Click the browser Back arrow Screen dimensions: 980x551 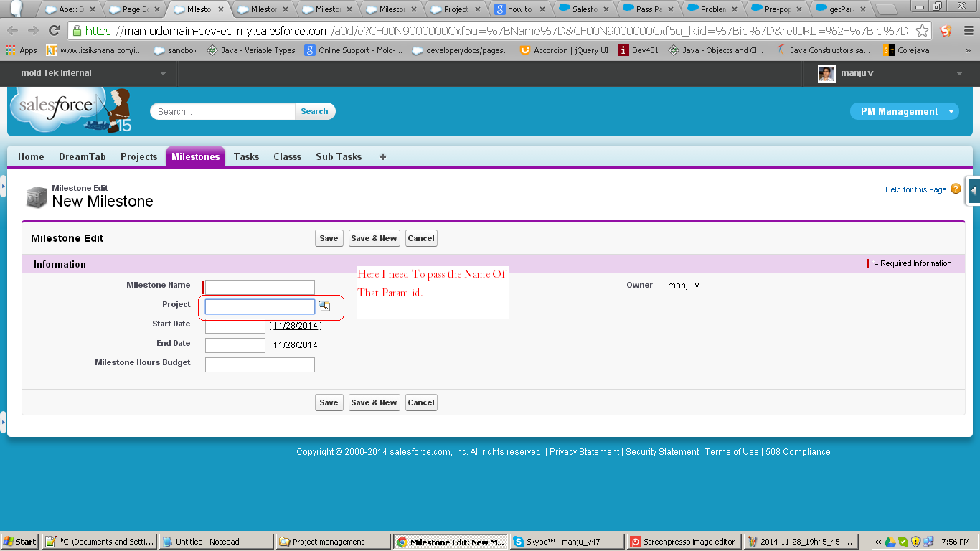pyautogui.click(x=13, y=31)
